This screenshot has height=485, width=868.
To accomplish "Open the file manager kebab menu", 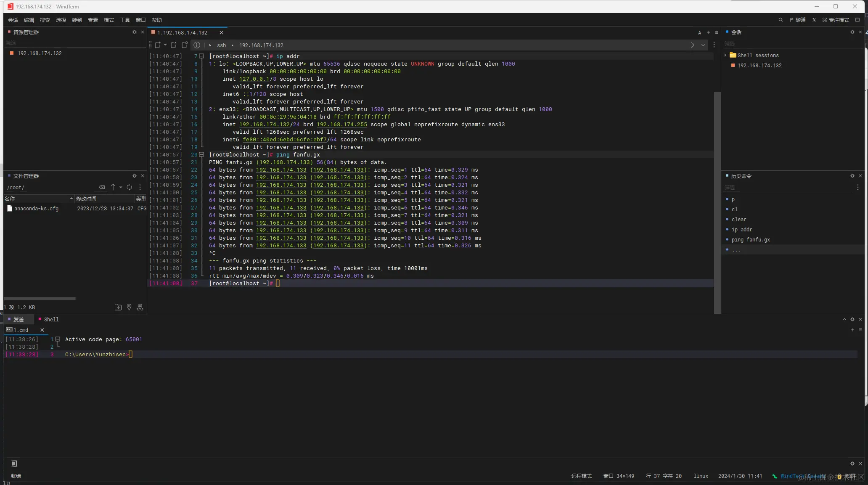I will click(x=140, y=187).
